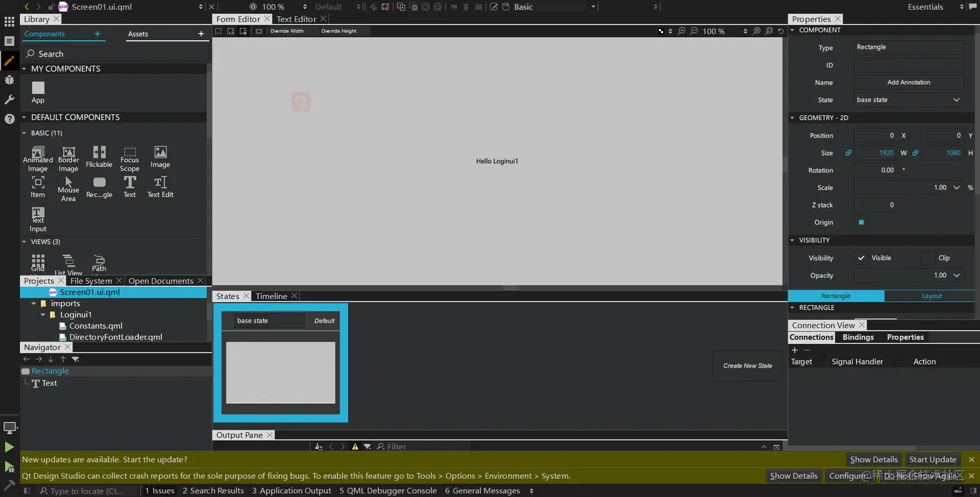Screen dimensions: 980x497
Task: Open the Basic style dropdown in toolbar
Action: [555, 6]
